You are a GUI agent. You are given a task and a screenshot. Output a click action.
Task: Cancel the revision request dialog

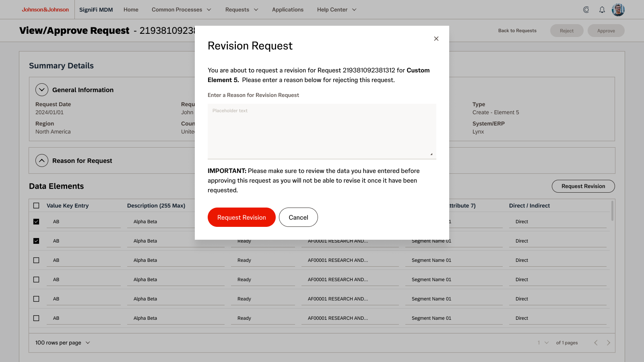pos(298,217)
